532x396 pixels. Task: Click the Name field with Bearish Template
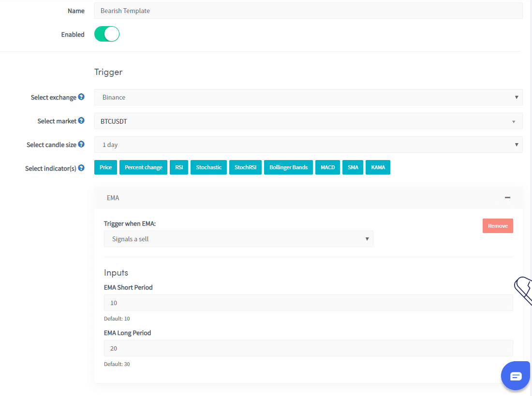click(308, 11)
